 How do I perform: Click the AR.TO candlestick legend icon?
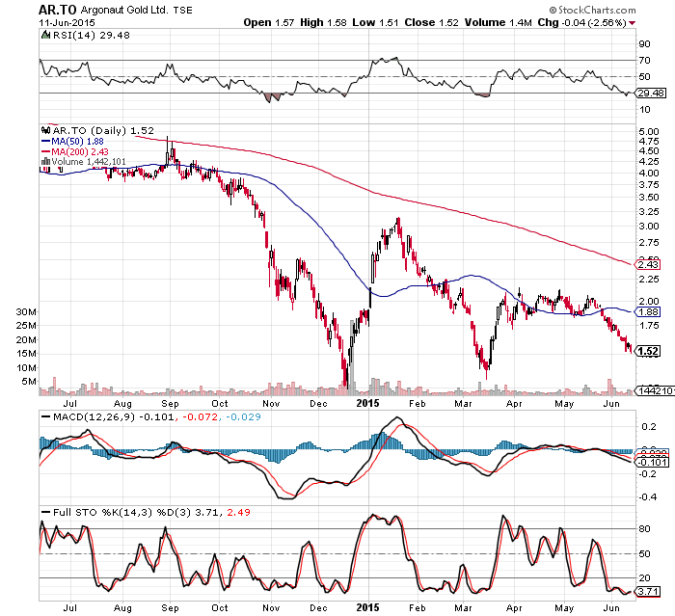45,130
